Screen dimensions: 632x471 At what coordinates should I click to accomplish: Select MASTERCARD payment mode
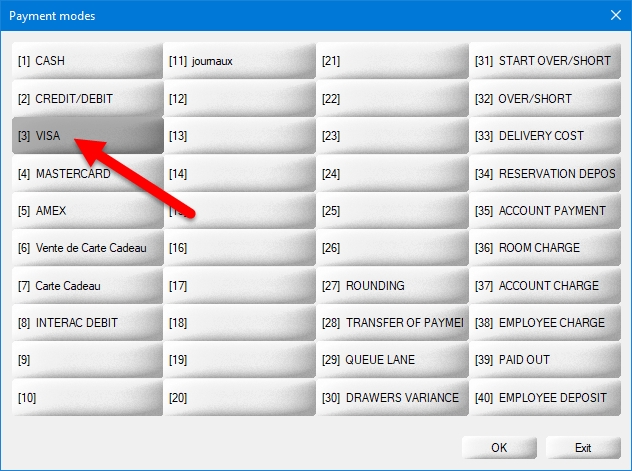(x=88, y=173)
